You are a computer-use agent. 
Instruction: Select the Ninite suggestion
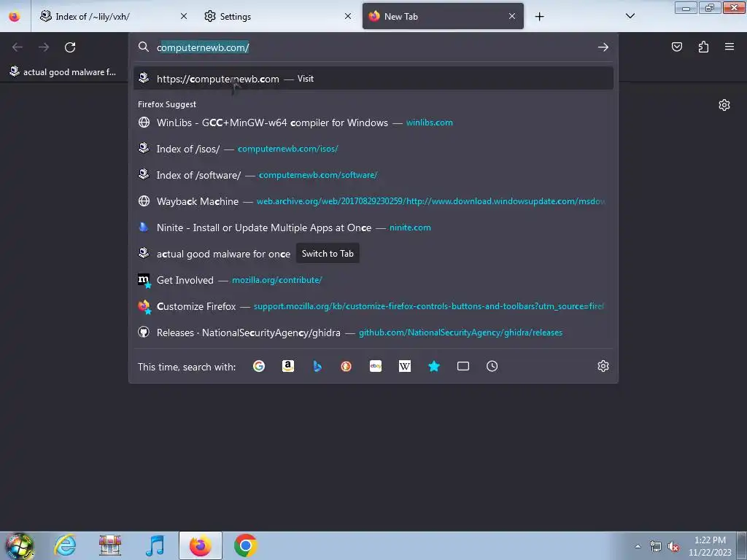click(x=373, y=227)
